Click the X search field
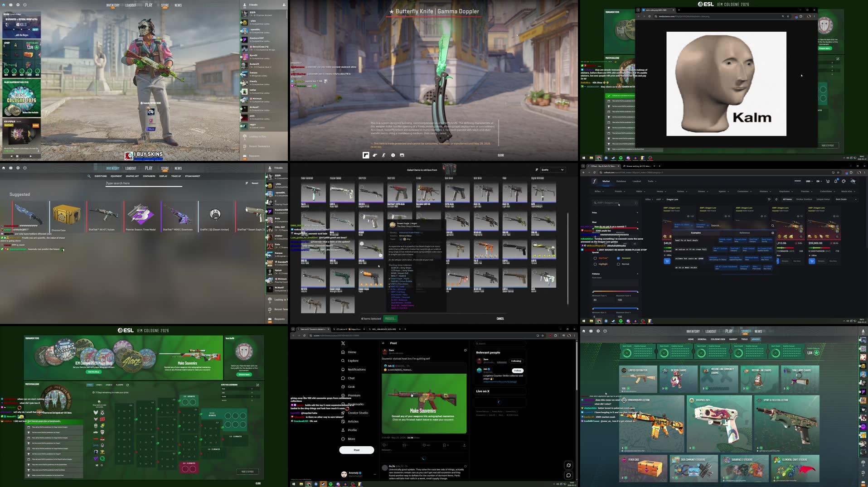This screenshot has height=487, width=868. point(499,343)
